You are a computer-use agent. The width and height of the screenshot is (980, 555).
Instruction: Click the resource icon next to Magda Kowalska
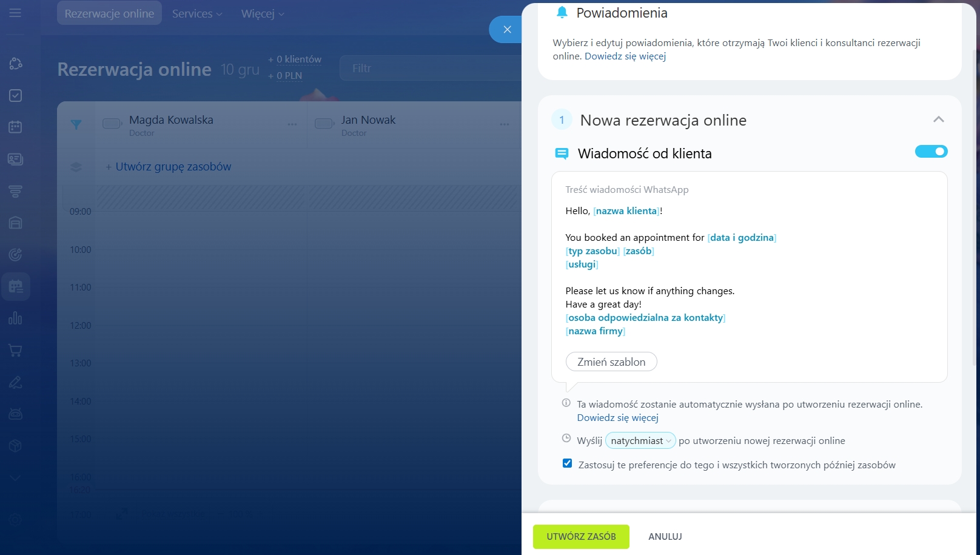click(112, 124)
